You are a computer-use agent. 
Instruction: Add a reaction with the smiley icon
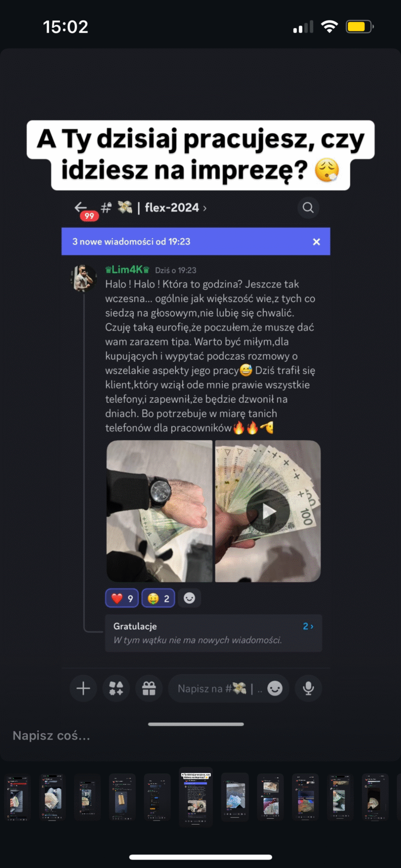pyautogui.click(x=190, y=598)
